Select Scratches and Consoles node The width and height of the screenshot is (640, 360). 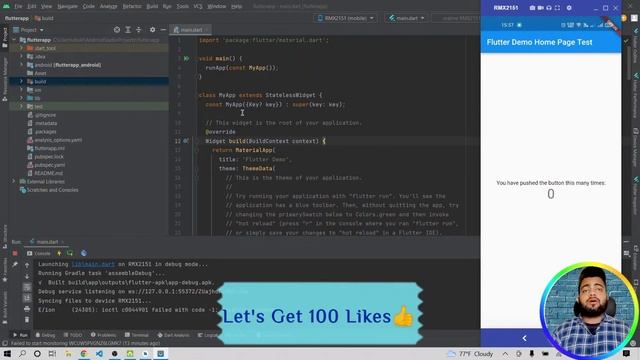pyautogui.click(x=52, y=190)
